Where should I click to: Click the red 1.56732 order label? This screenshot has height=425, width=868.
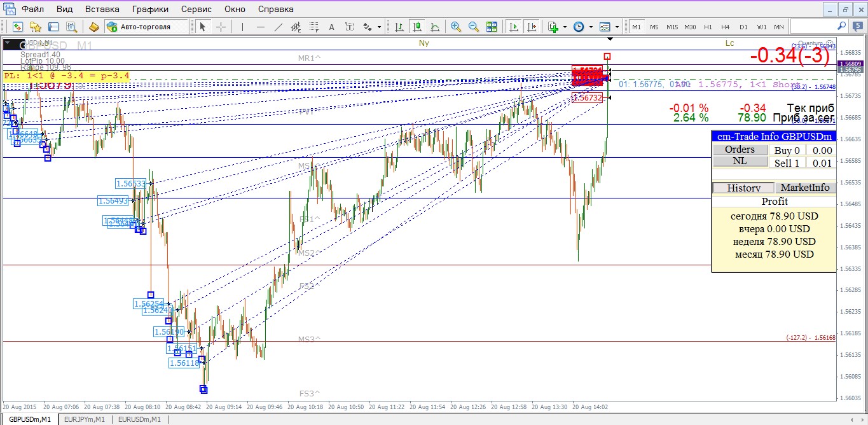tap(588, 97)
